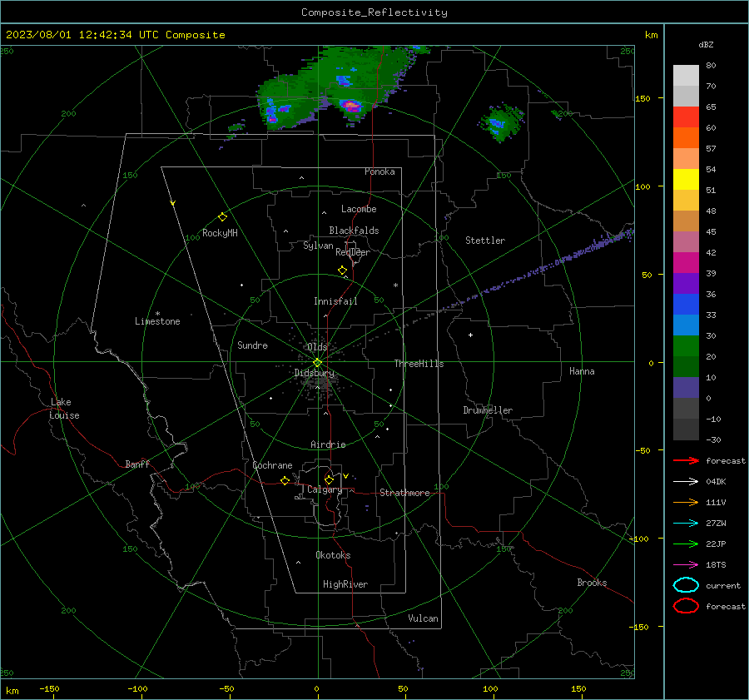Click the Hanna city label
The image size is (749, 700).
coord(582,371)
